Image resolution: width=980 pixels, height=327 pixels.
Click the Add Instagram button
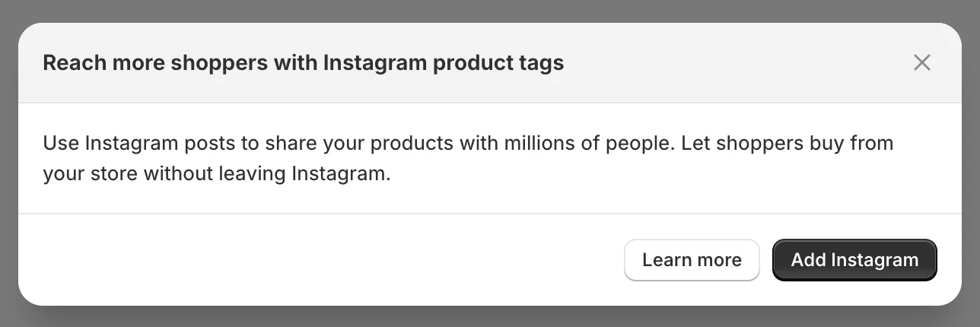[x=854, y=260]
